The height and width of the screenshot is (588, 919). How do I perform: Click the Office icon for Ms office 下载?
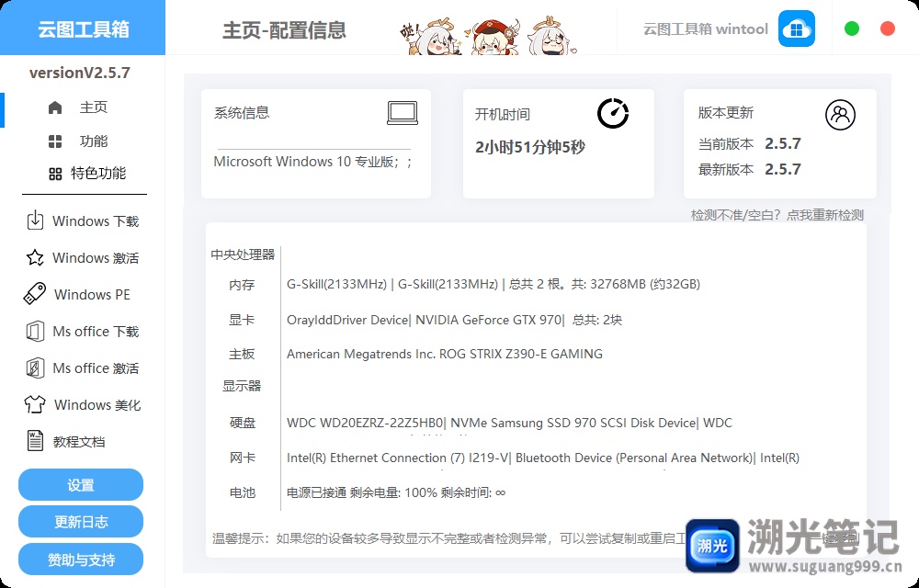[x=35, y=331]
